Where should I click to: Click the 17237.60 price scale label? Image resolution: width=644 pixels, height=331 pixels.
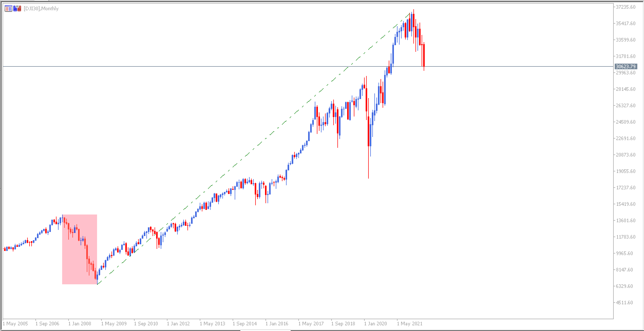tap(626, 188)
